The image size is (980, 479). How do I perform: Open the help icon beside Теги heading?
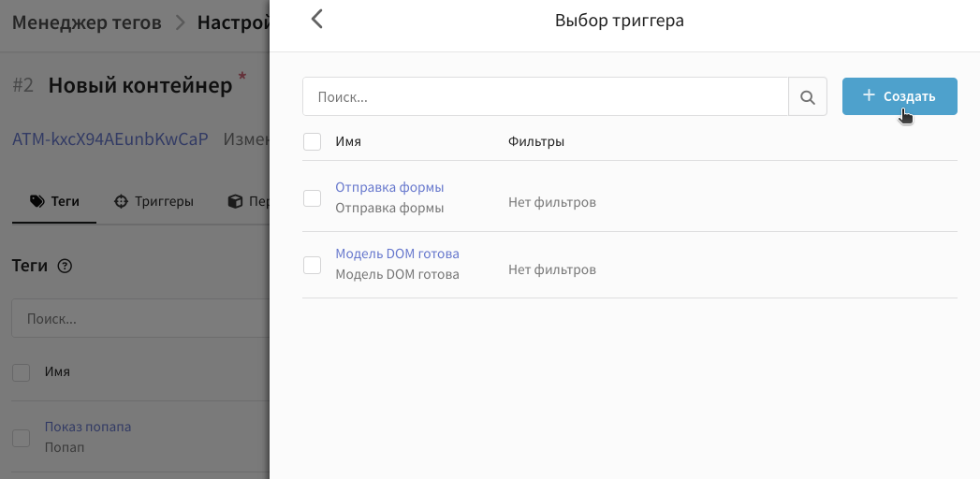coord(65,267)
